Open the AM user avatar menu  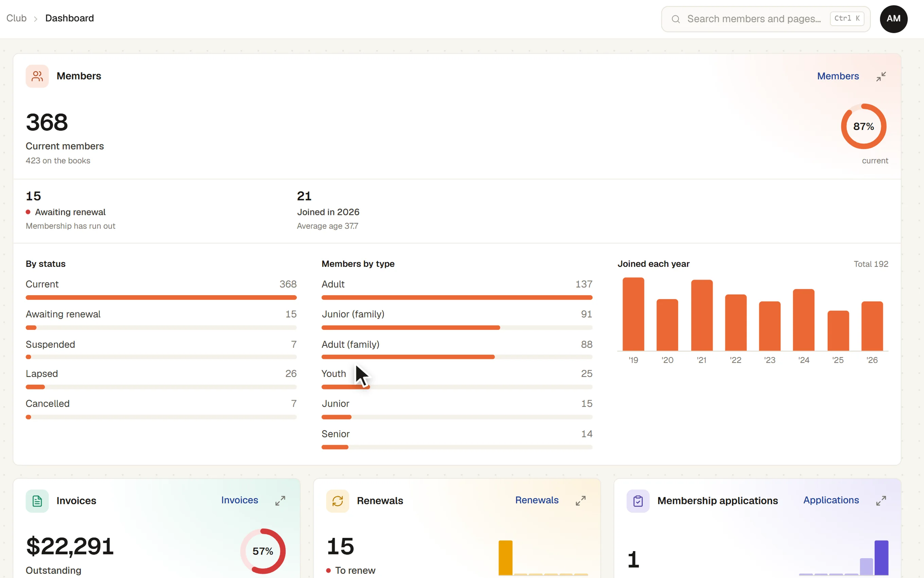pyautogui.click(x=893, y=19)
